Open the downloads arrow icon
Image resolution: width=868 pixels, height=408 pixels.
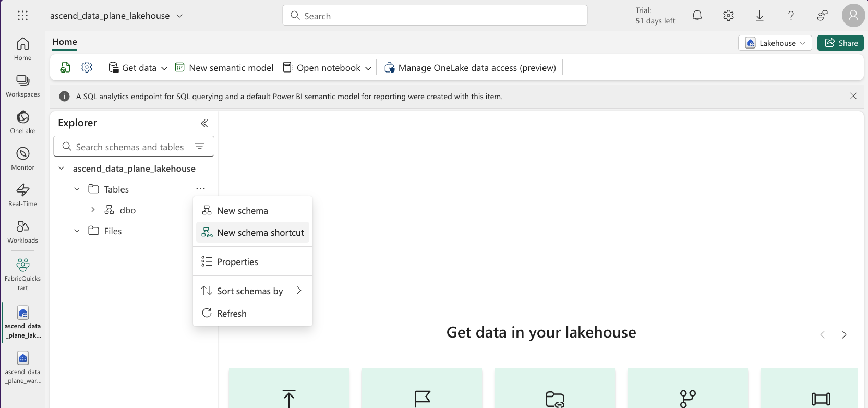click(x=759, y=16)
